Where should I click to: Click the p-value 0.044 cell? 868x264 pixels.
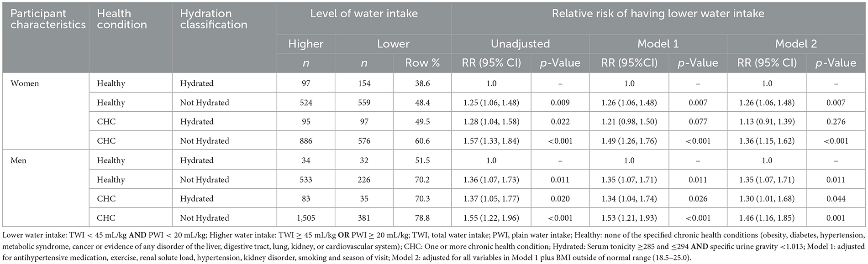pos(836,199)
